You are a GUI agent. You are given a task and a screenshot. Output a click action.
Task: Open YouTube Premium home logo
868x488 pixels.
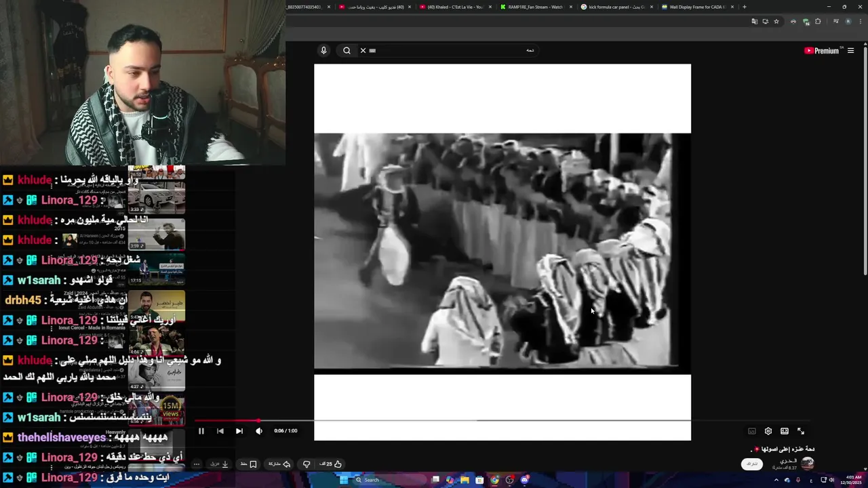pos(822,51)
